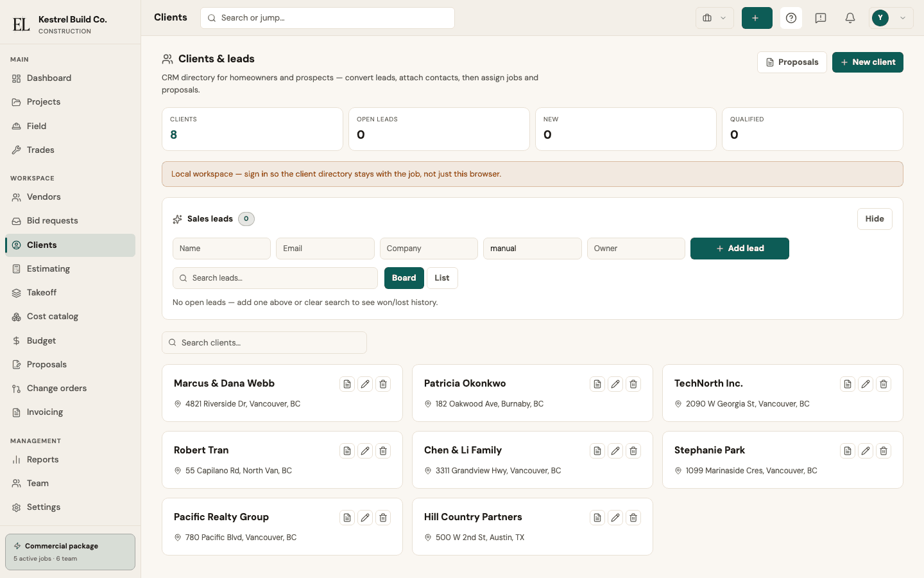Open Bid requests page

tap(71, 221)
